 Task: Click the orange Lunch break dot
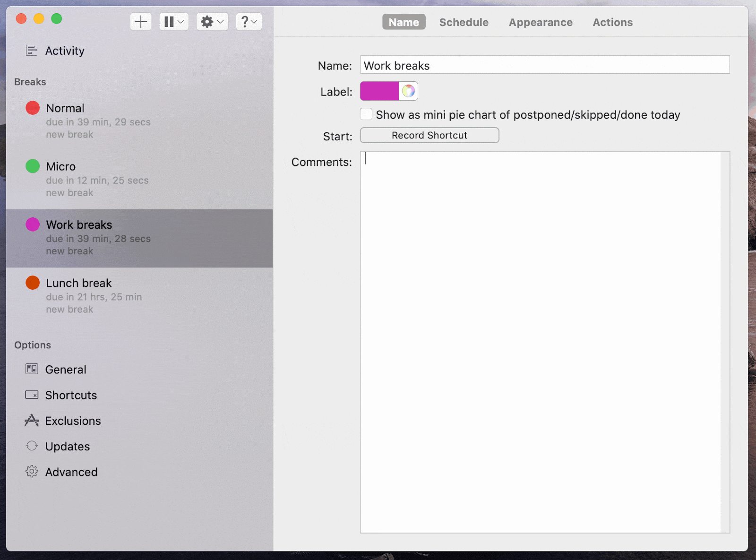(33, 283)
